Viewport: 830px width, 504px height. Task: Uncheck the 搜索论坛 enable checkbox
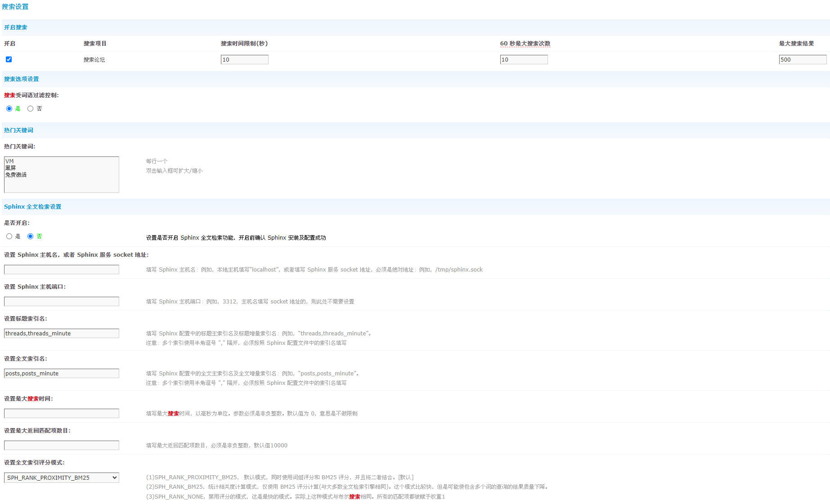tap(9, 59)
